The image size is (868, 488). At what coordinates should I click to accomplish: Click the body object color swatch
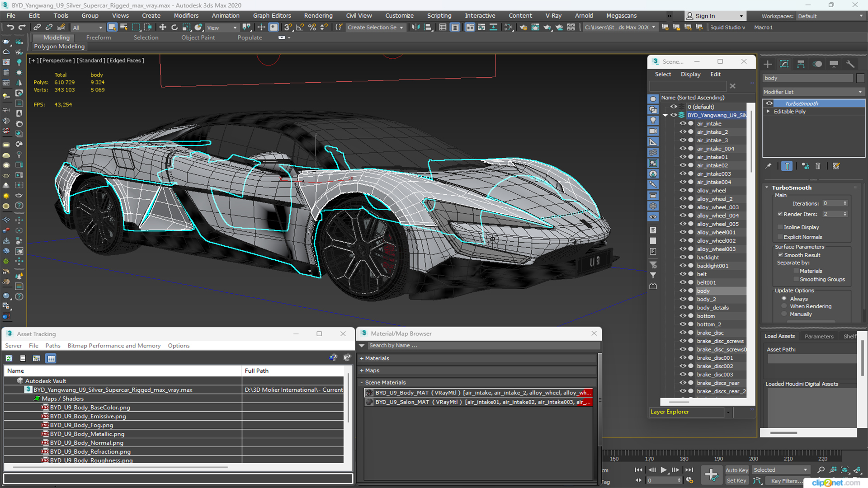pyautogui.click(x=860, y=78)
